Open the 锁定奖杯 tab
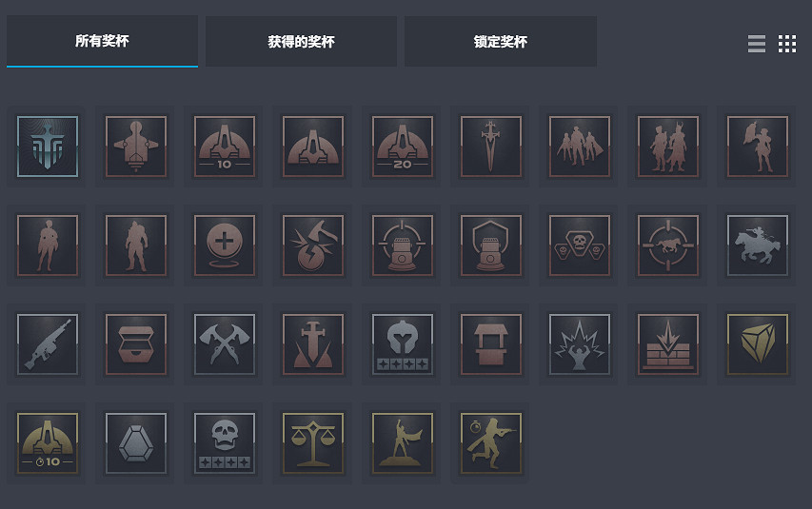Image resolution: width=812 pixels, height=509 pixels. 501,42
